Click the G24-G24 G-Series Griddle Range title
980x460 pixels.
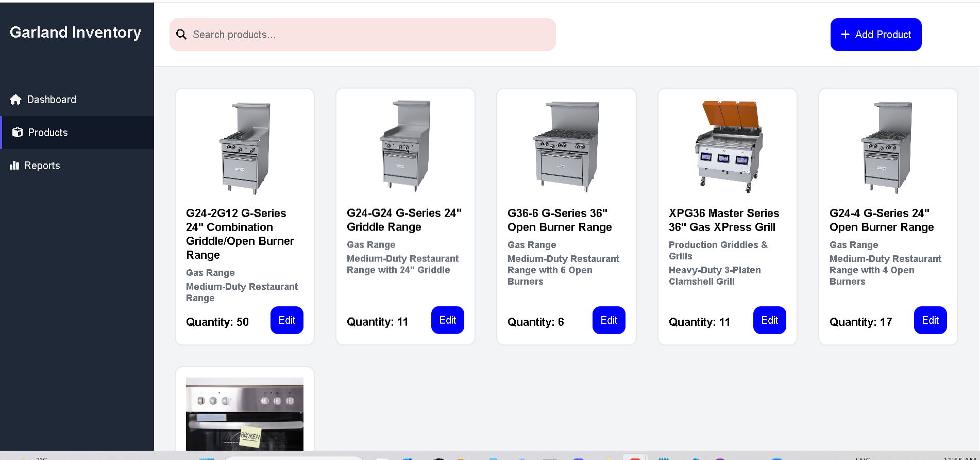[404, 220]
